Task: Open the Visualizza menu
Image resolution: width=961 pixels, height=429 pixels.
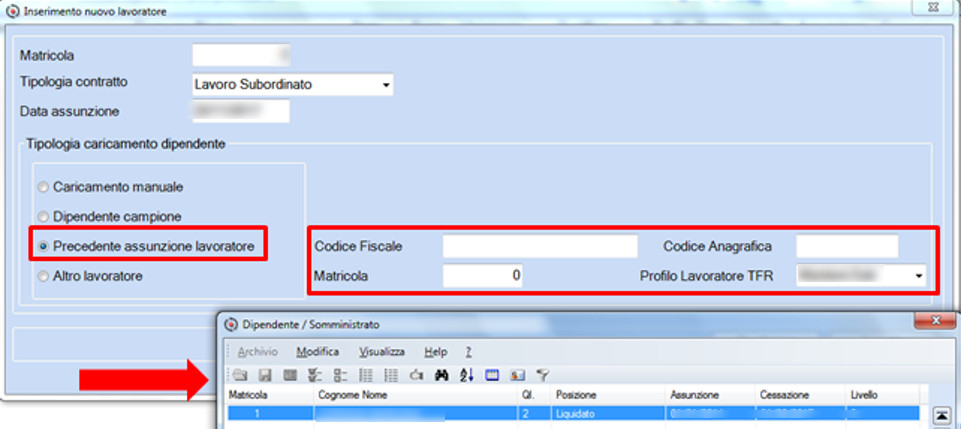Action: [382, 352]
